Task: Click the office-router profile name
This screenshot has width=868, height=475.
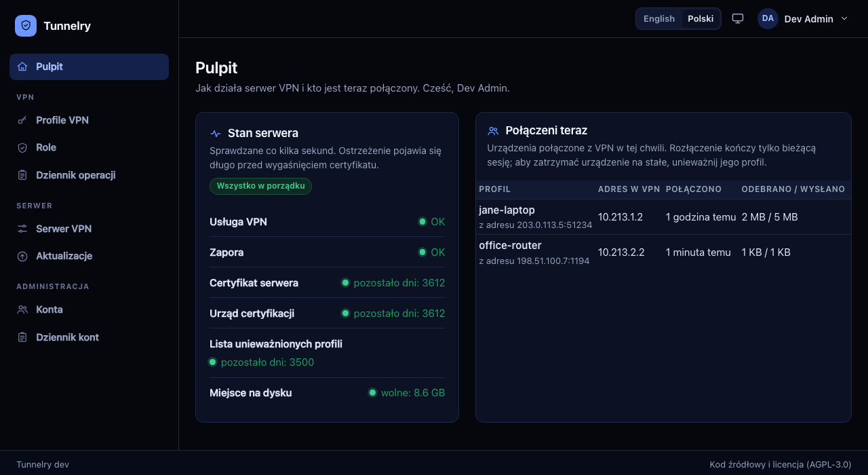Action: pyautogui.click(x=510, y=246)
